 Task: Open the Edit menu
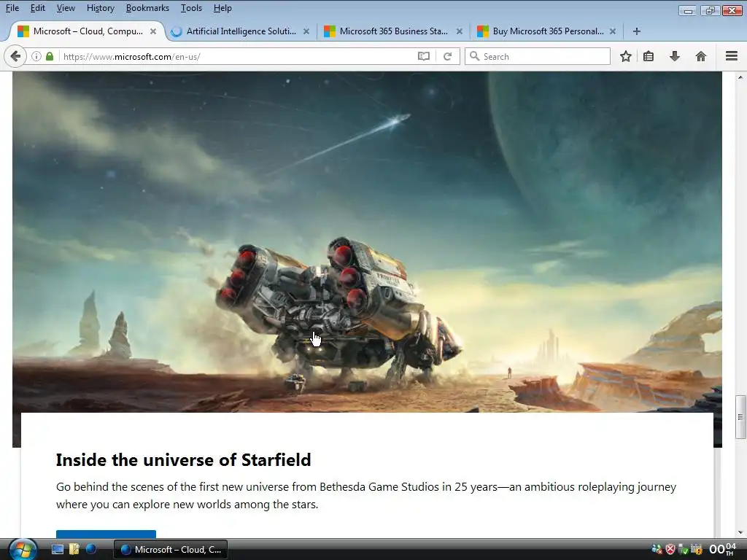click(38, 8)
